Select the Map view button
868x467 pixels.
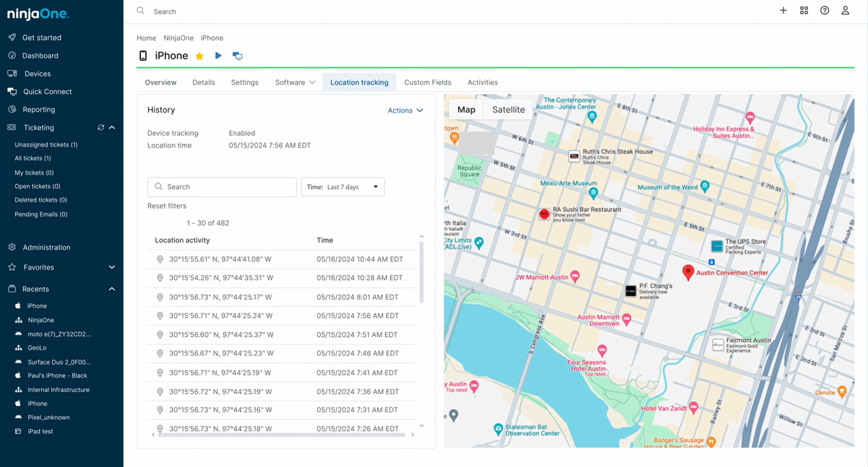click(x=466, y=110)
